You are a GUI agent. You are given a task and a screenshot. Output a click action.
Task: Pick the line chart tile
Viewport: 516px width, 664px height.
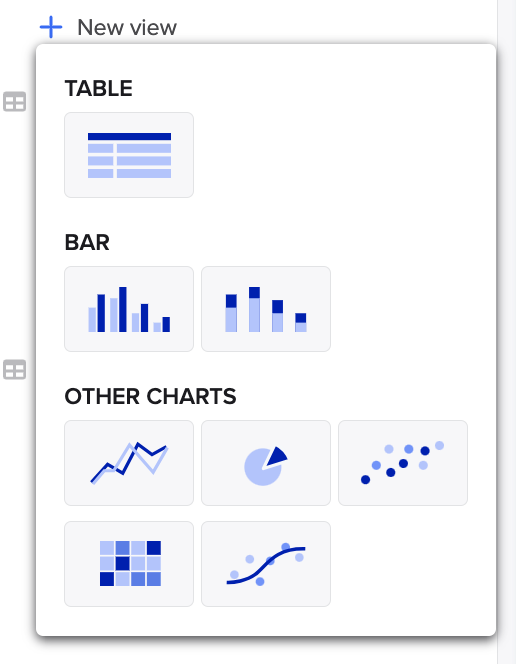click(x=129, y=463)
